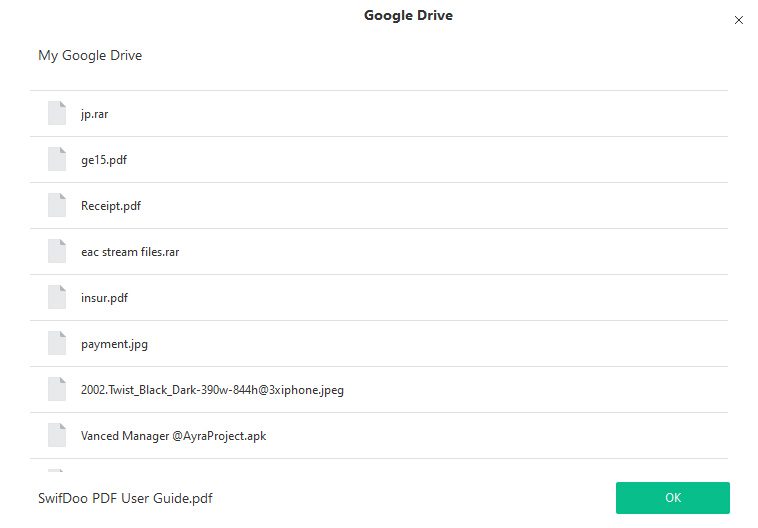The height and width of the screenshot is (528, 758).
Task: Pick eac stream files.rar entry
Action: click(130, 252)
